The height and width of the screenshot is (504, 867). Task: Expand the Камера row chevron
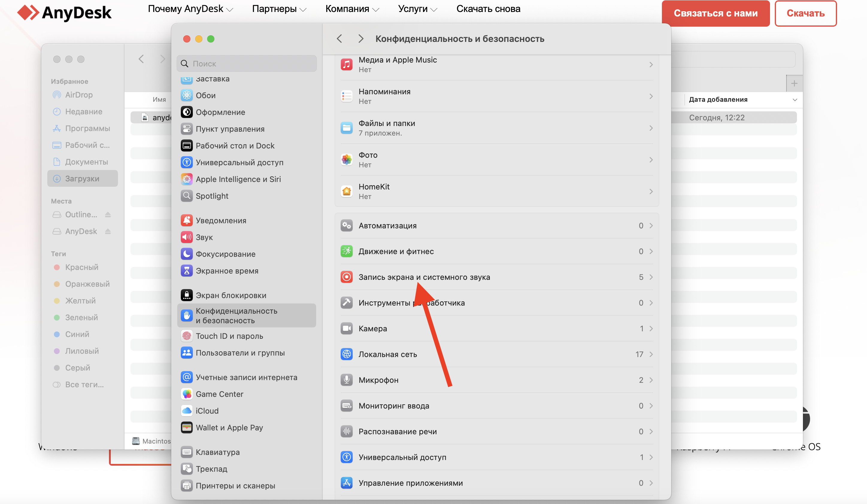(x=651, y=329)
